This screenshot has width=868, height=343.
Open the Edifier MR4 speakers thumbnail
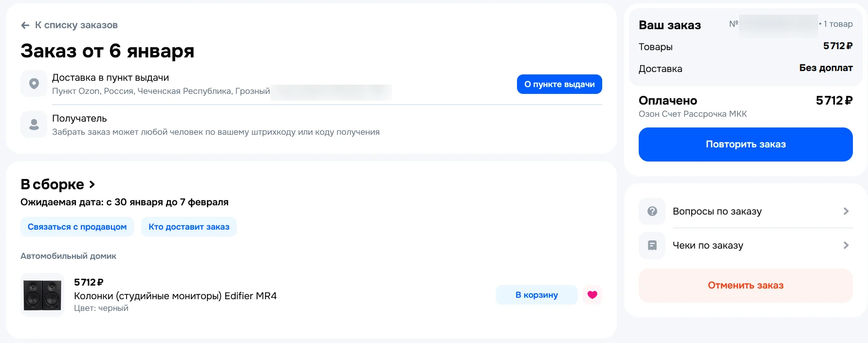coord(43,295)
